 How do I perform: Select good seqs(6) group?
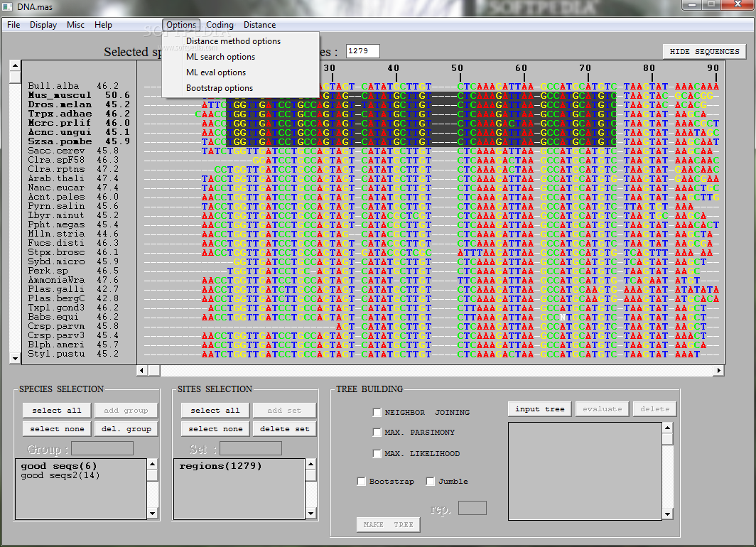pos(59,466)
